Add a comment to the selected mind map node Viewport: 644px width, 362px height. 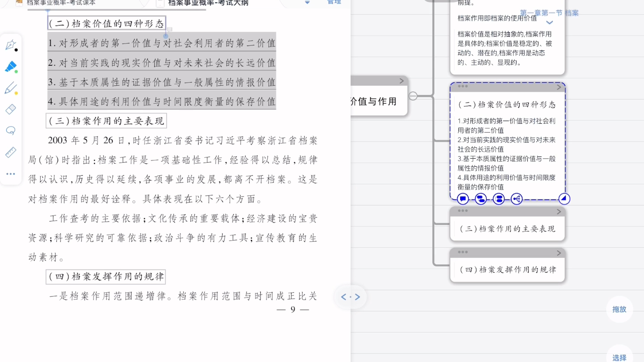pos(463,199)
